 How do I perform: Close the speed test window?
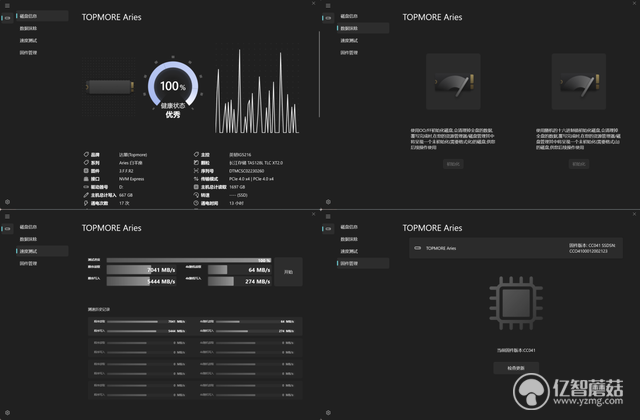(313, 214)
